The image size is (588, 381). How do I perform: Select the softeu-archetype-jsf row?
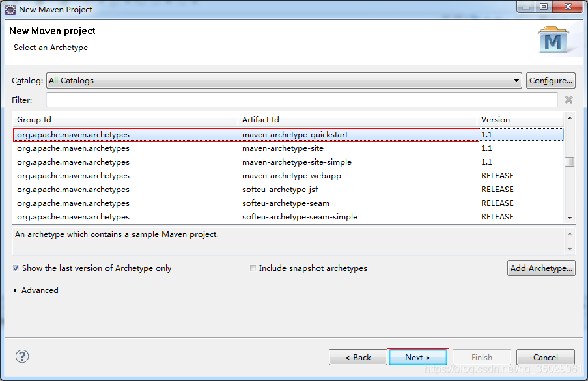[x=288, y=190]
